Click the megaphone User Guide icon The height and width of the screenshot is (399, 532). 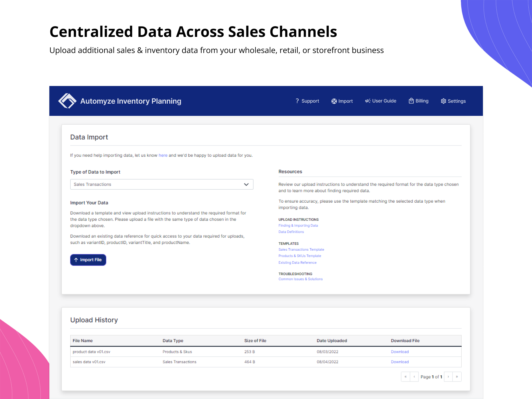pyautogui.click(x=368, y=101)
